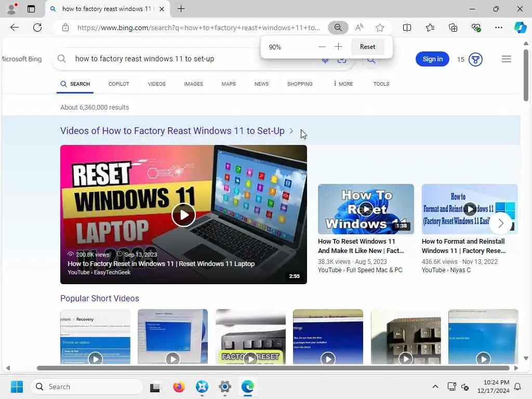Viewport: 532px width, 399px height.
Task: Open the Windows Start menu
Action: click(x=17, y=387)
